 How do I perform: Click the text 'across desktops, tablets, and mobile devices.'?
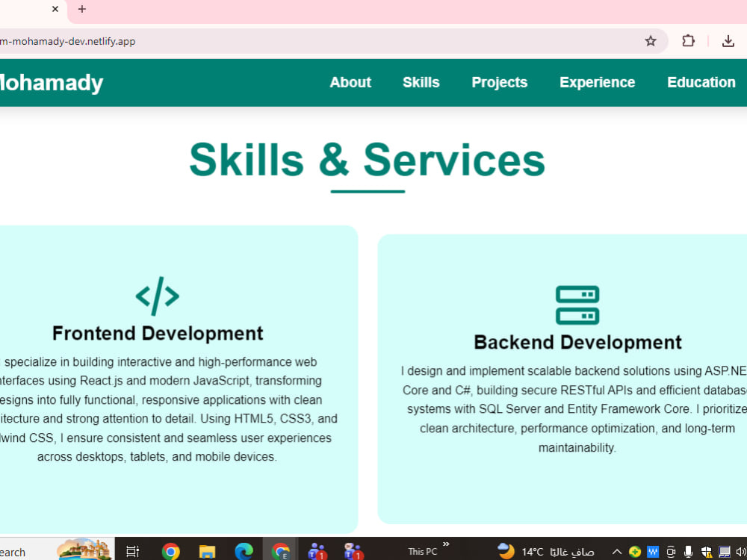point(157,457)
